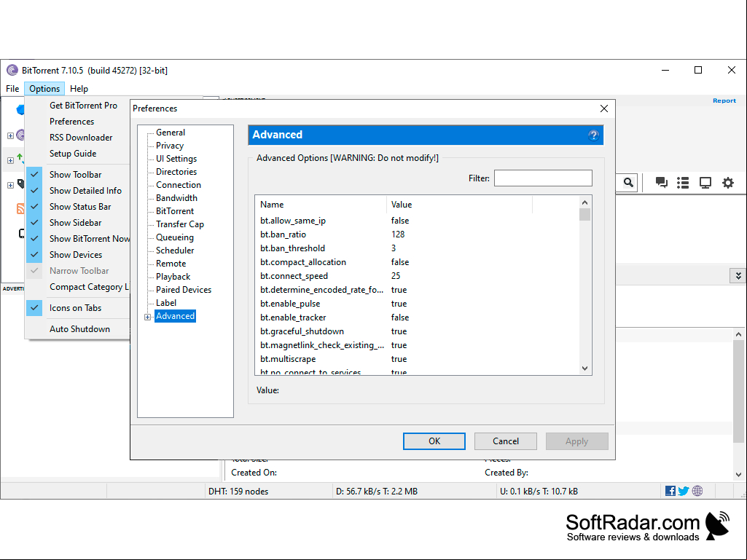Click the search magnifier icon

(628, 182)
